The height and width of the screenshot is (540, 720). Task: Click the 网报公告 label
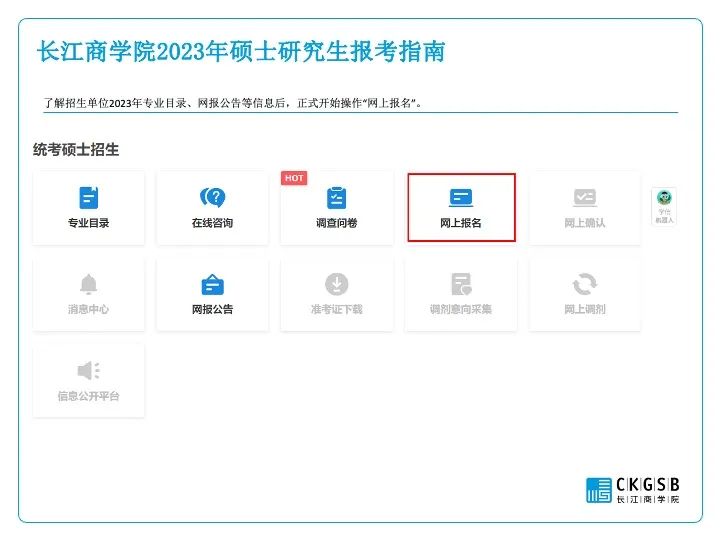point(213,309)
